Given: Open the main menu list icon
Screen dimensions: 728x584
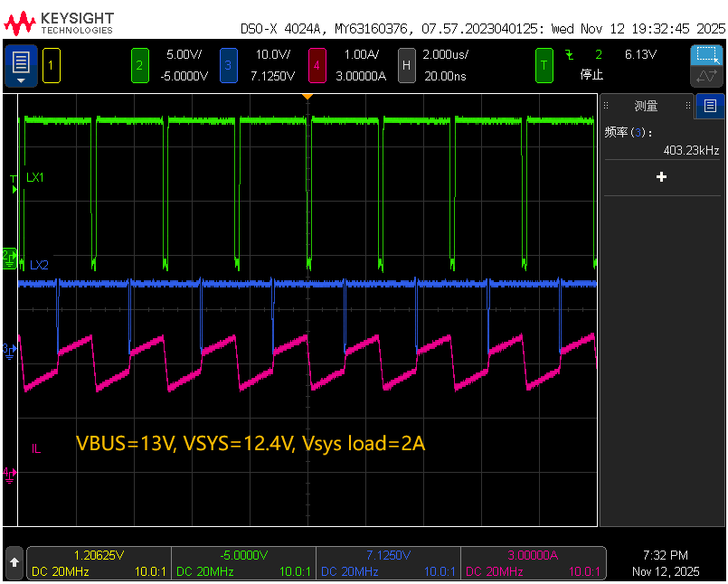Looking at the screenshot, I should coord(21,66).
